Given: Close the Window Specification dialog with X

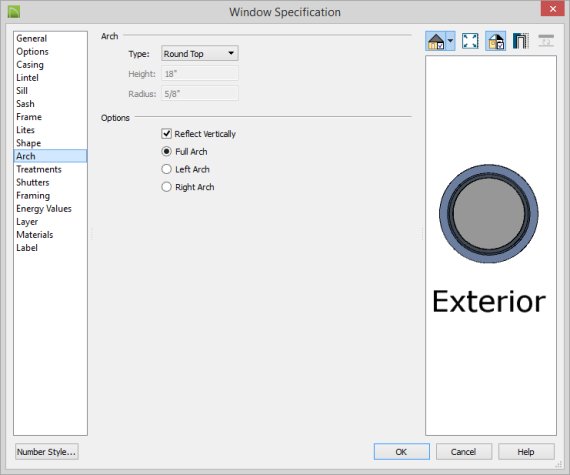Looking at the screenshot, I should pyautogui.click(x=553, y=9).
